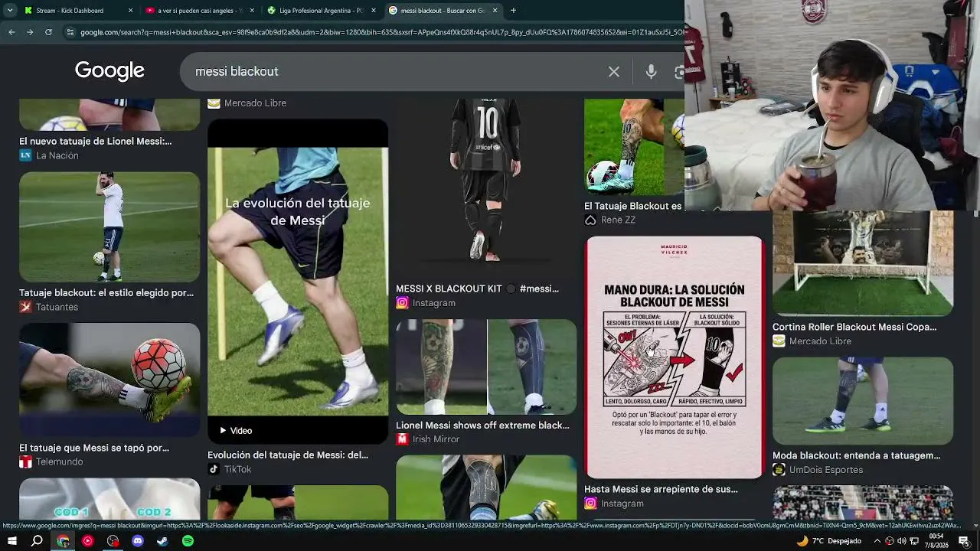Screen dimensions: 980x551
Task: Open the Windows Start menu
Action: [x=12, y=541]
